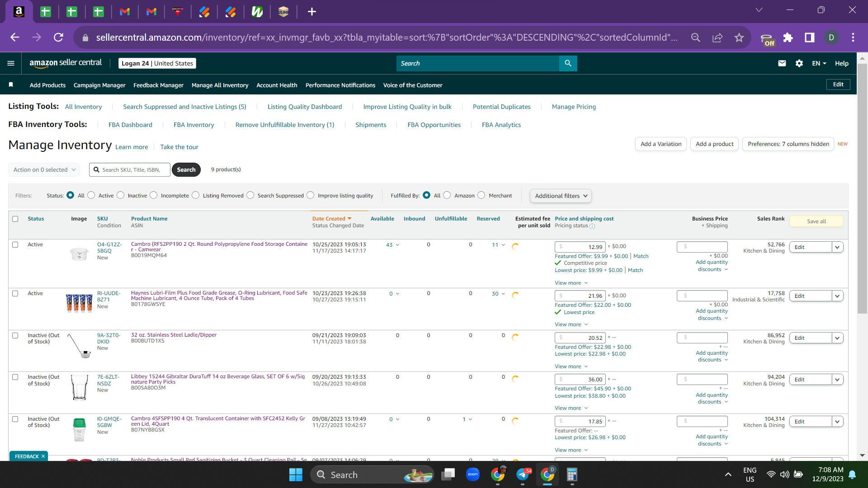
Task: Expand View more for the Cambro RFS2PP190 row
Action: pos(571,283)
